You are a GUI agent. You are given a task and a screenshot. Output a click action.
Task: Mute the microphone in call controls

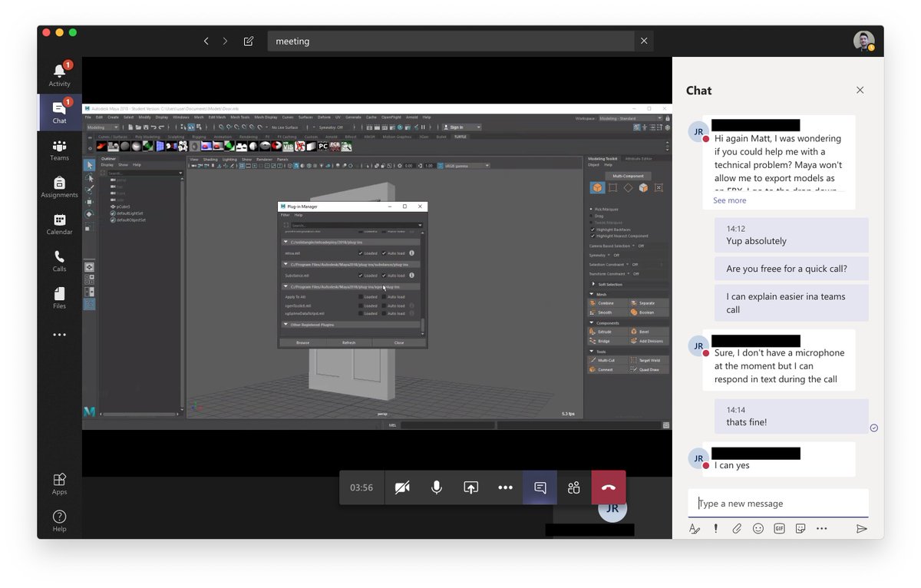coord(437,487)
